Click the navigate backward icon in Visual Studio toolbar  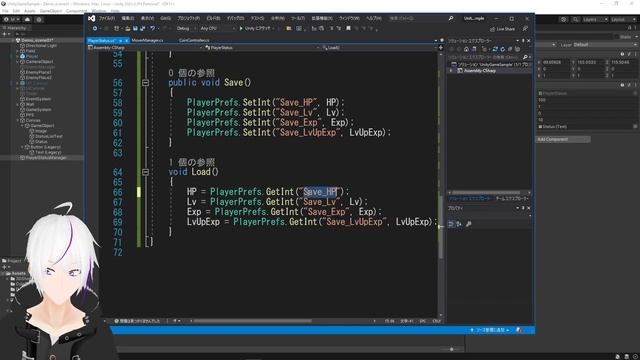click(x=95, y=29)
